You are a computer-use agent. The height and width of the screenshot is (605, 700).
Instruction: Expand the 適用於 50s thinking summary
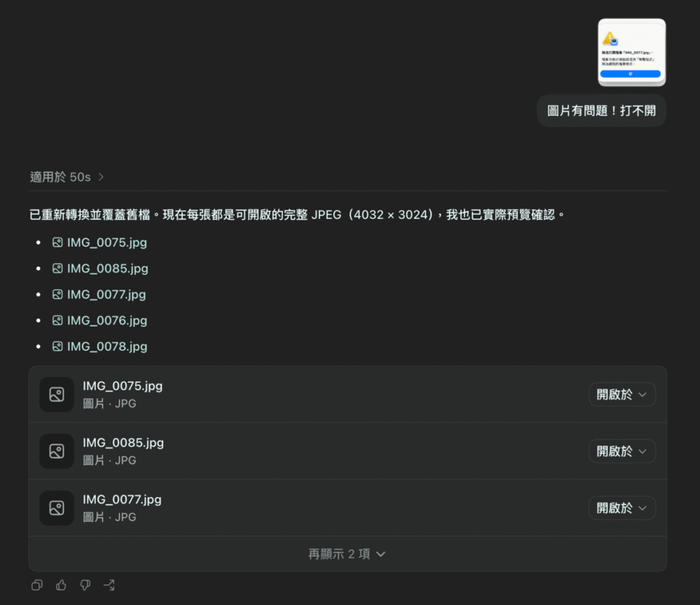(x=67, y=177)
